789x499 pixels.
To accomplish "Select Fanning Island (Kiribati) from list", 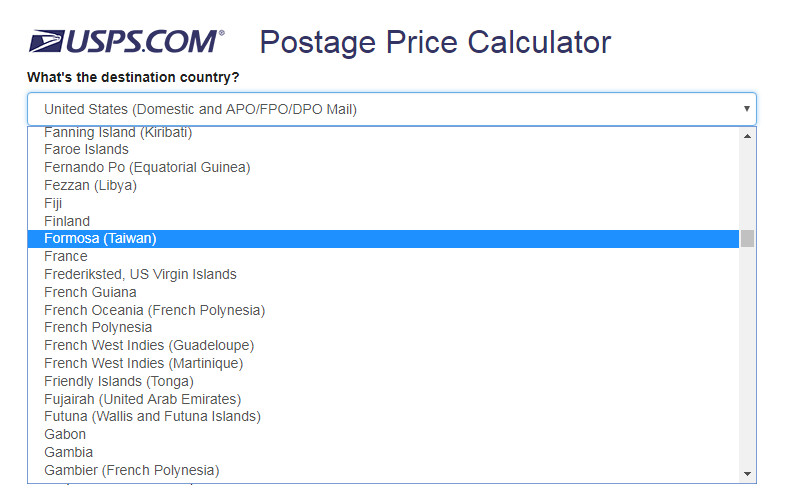I will coord(118,133).
